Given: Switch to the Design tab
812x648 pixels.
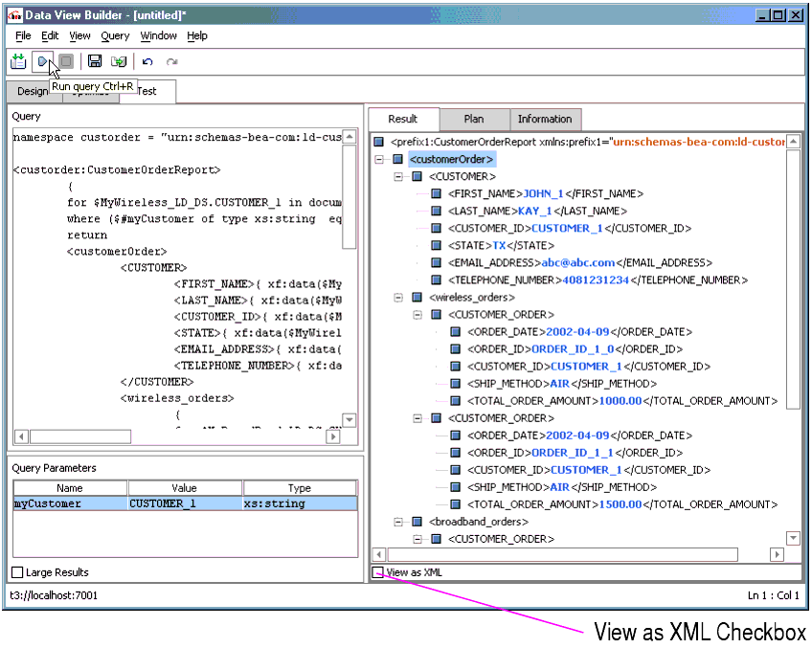Looking at the screenshot, I should [x=34, y=91].
